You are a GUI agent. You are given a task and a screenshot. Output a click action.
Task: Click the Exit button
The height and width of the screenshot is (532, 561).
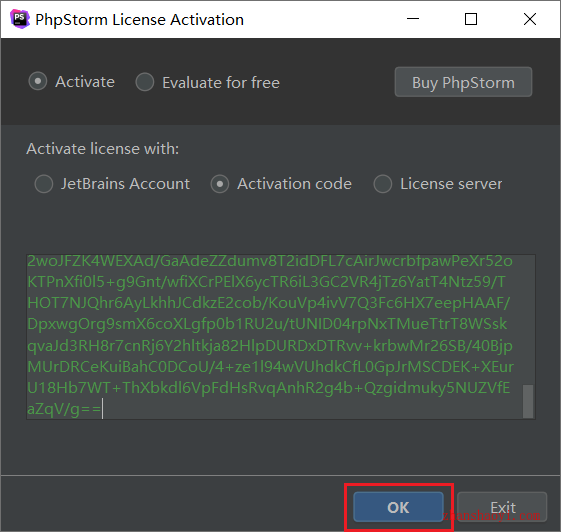click(502, 507)
